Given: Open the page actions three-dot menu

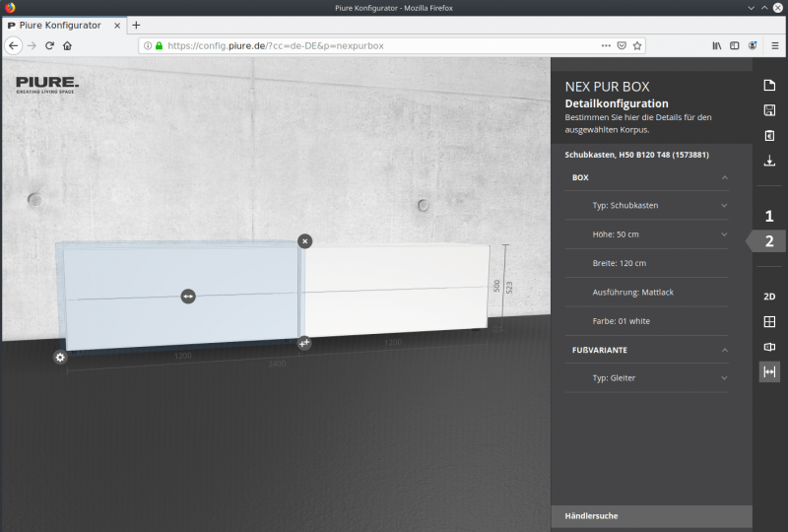Looking at the screenshot, I should tap(606, 45).
